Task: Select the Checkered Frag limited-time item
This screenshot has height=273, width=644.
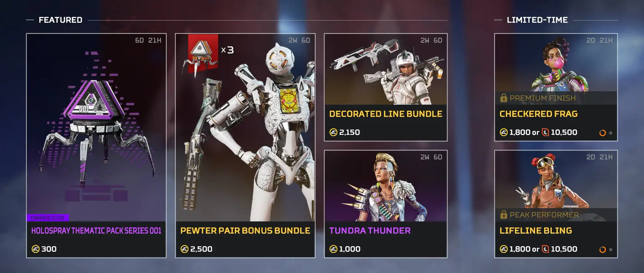Action: pos(556,87)
